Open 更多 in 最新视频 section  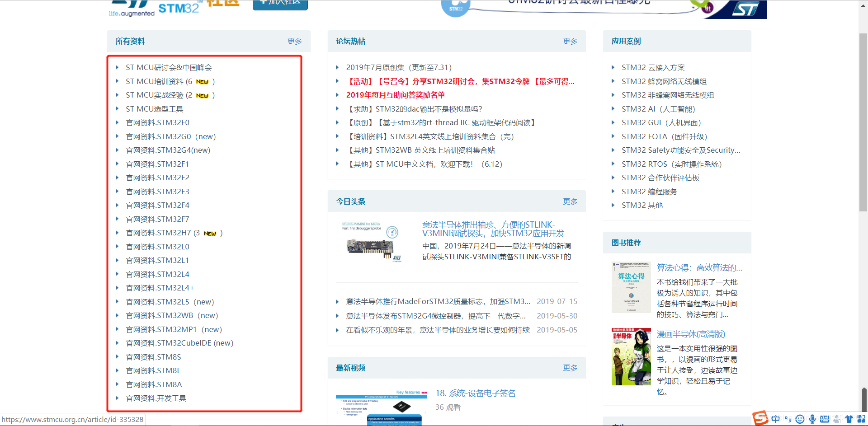[570, 368]
